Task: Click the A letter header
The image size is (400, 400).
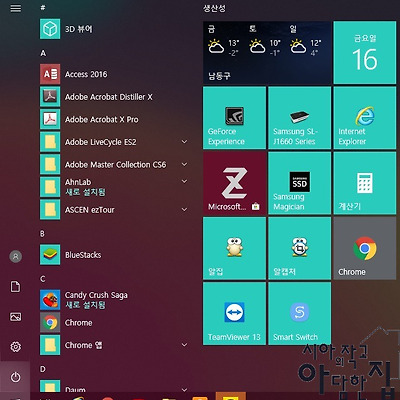Action: pos(43,53)
